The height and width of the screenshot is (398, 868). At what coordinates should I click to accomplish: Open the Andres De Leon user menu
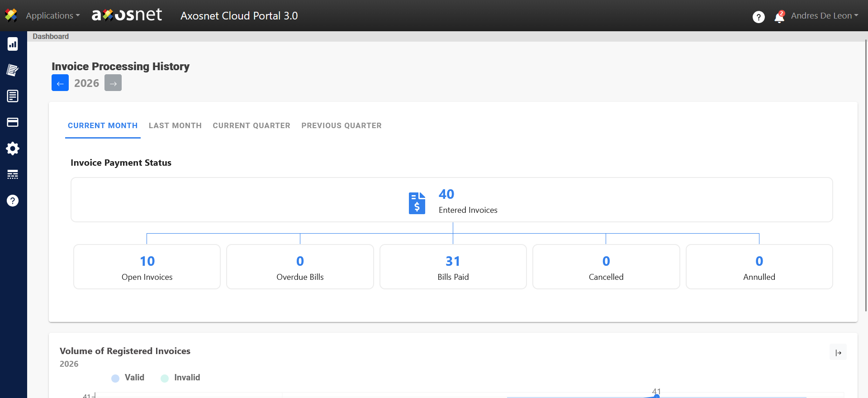pyautogui.click(x=824, y=15)
